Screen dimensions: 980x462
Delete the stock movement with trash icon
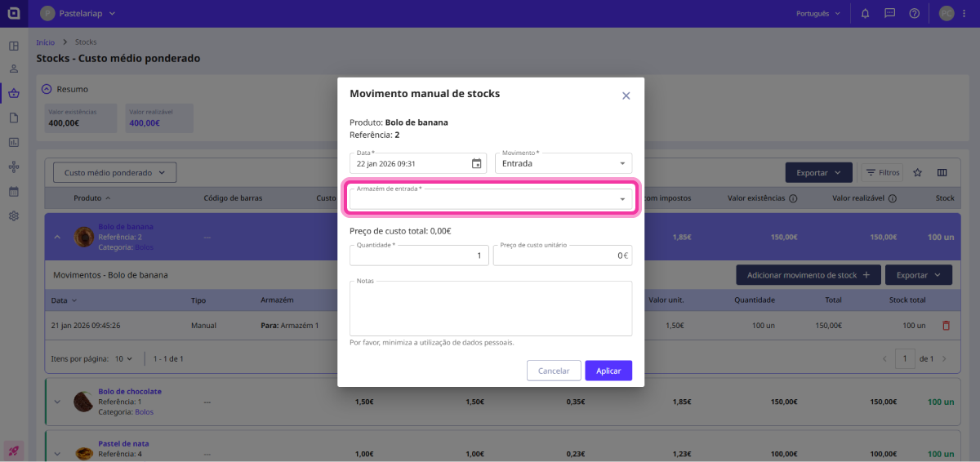[946, 326]
